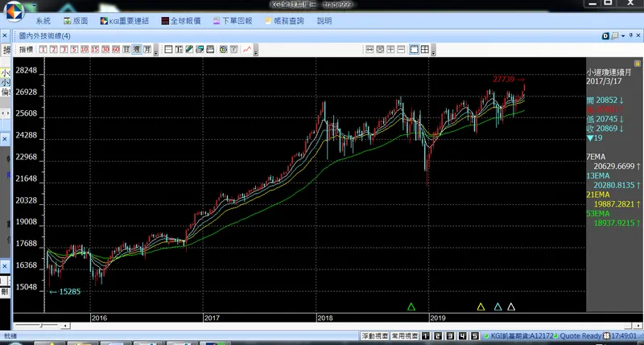Open the 帳務查詢 menu

284,21
